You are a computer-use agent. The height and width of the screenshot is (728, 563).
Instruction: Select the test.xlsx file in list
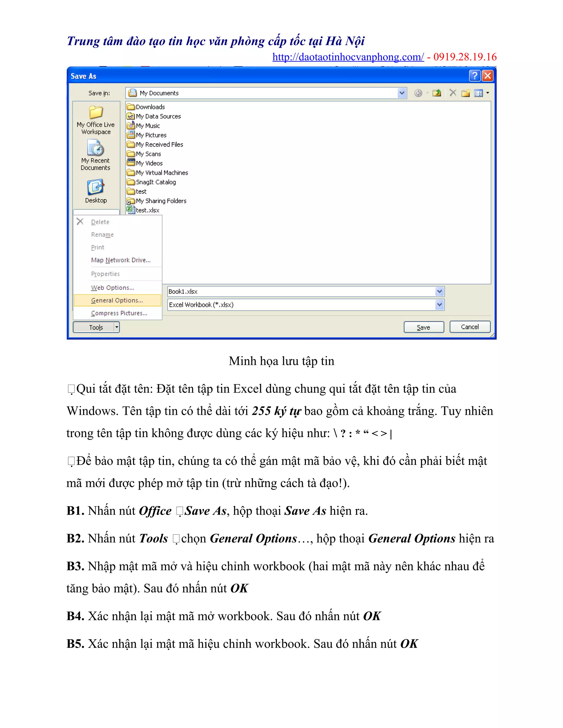147,210
